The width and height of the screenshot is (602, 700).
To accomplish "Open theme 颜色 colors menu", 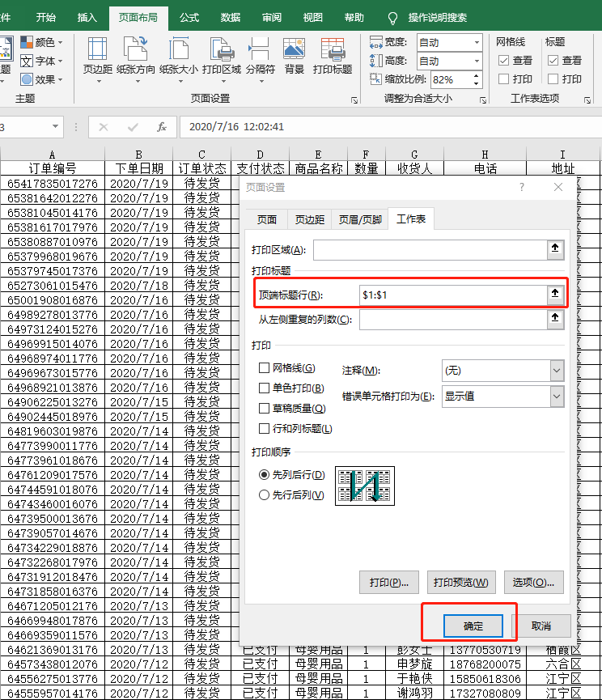I will click(x=41, y=42).
